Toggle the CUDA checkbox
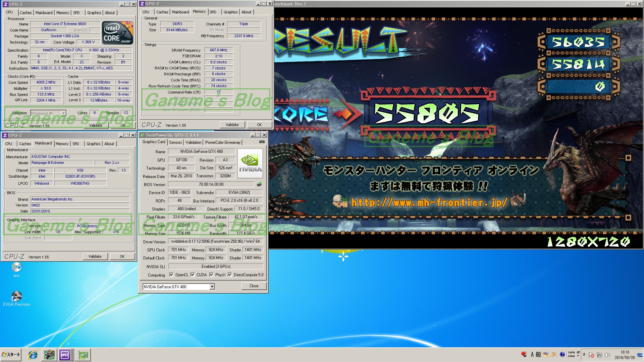The image size is (644, 362). point(193,275)
